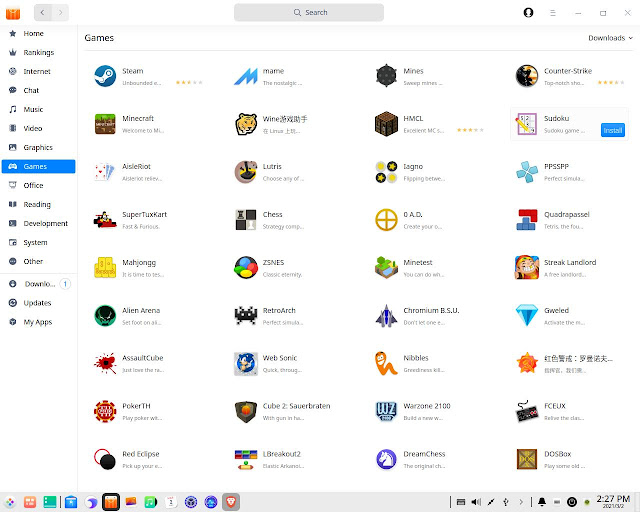Open the Gweled diamond icon

(527, 316)
